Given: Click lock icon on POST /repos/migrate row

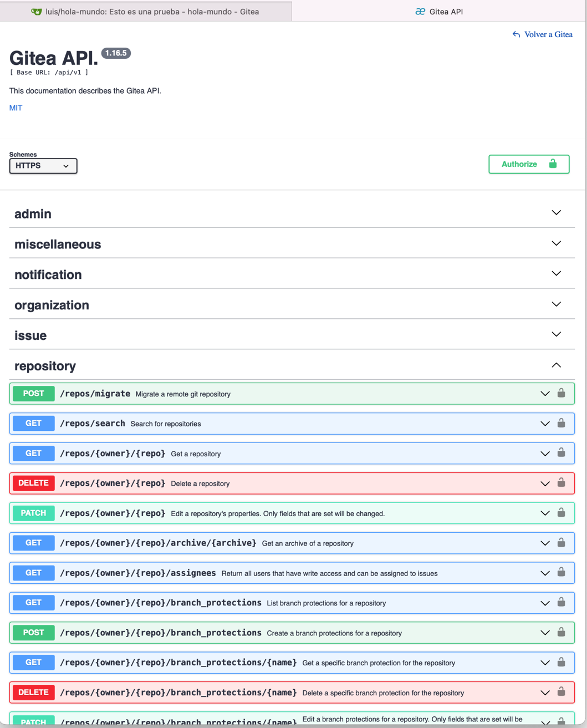Looking at the screenshot, I should 561,393.
